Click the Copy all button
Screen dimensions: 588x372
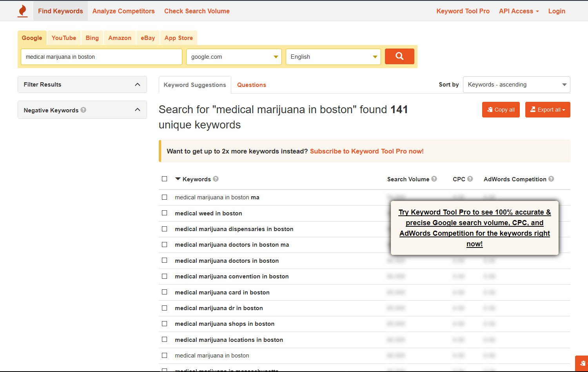tap(501, 110)
